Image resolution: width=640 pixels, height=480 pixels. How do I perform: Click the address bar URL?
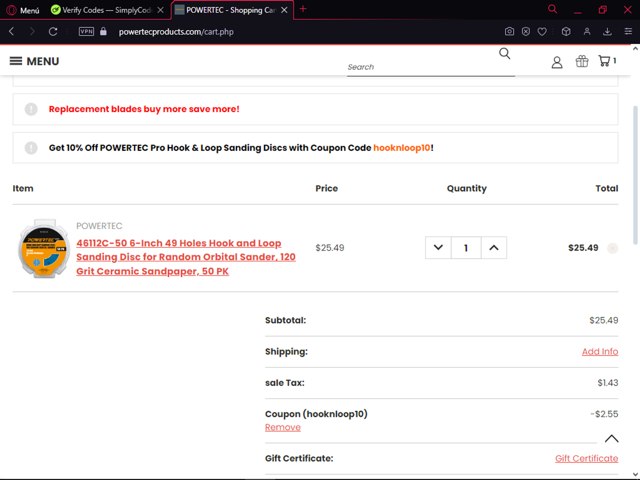(x=176, y=32)
